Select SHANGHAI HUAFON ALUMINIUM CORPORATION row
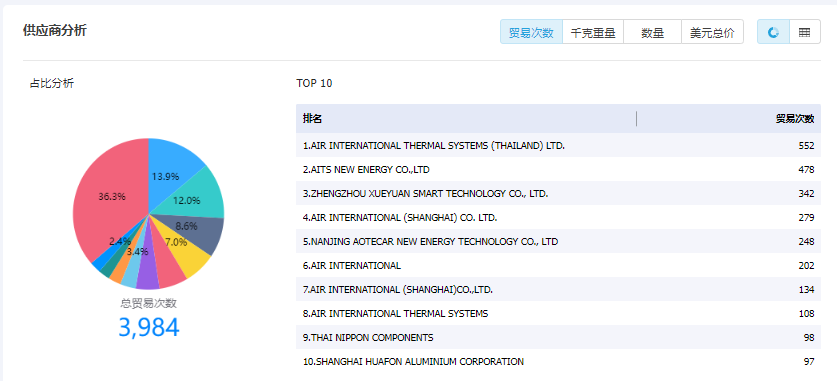The height and width of the screenshot is (381, 837). (558, 362)
